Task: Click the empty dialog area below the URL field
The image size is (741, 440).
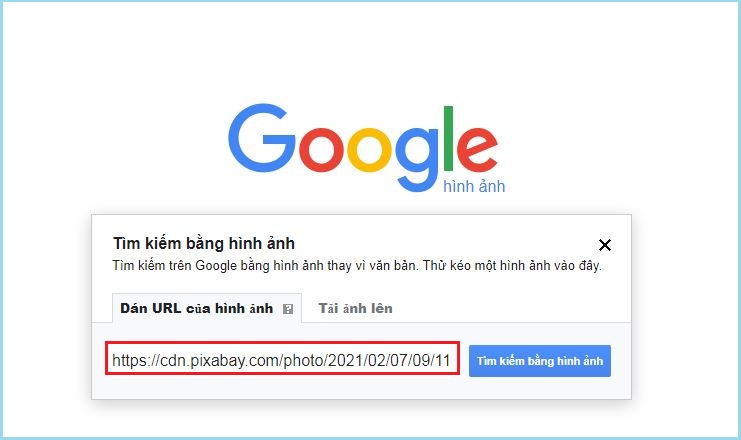Action: tap(361, 388)
